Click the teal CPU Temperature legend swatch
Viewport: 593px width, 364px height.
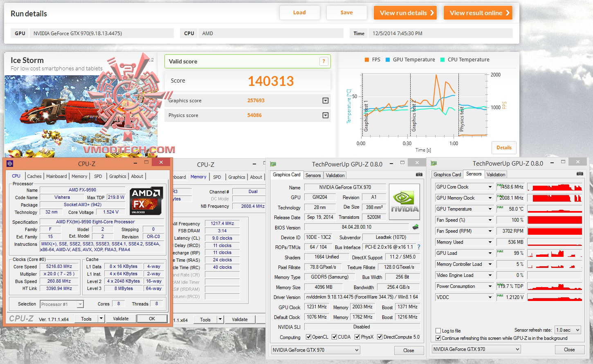click(443, 60)
